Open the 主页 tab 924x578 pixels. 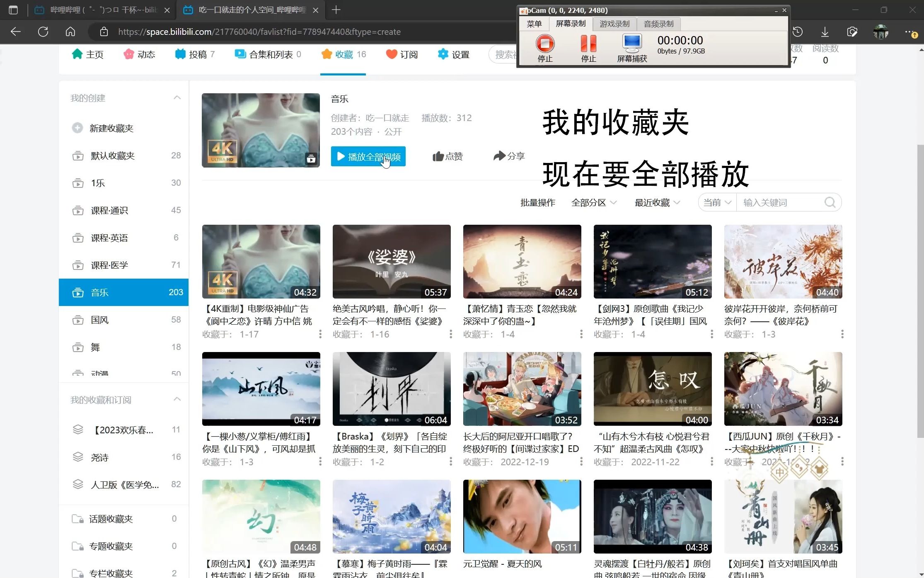pyautogui.click(x=88, y=54)
